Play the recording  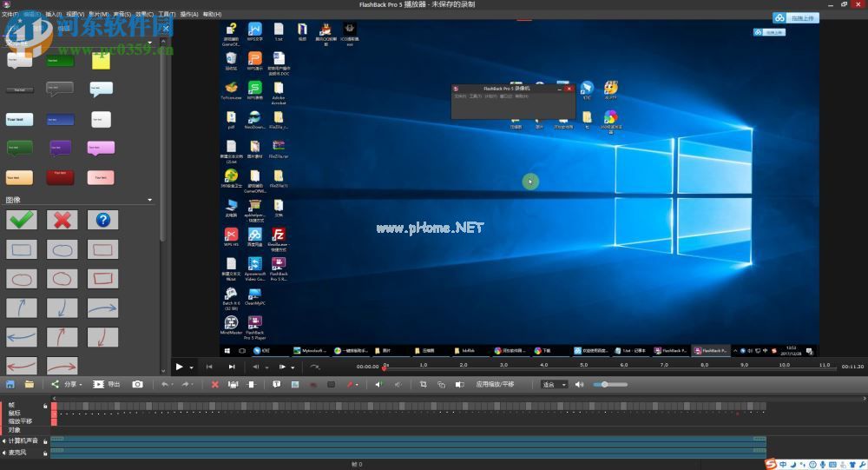coord(179,367)
